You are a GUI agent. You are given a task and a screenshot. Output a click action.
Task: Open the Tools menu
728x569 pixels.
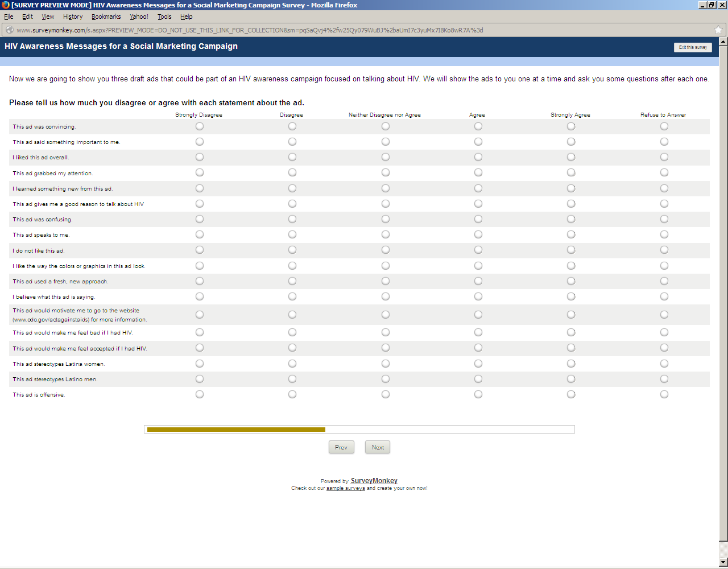(164, 17)
